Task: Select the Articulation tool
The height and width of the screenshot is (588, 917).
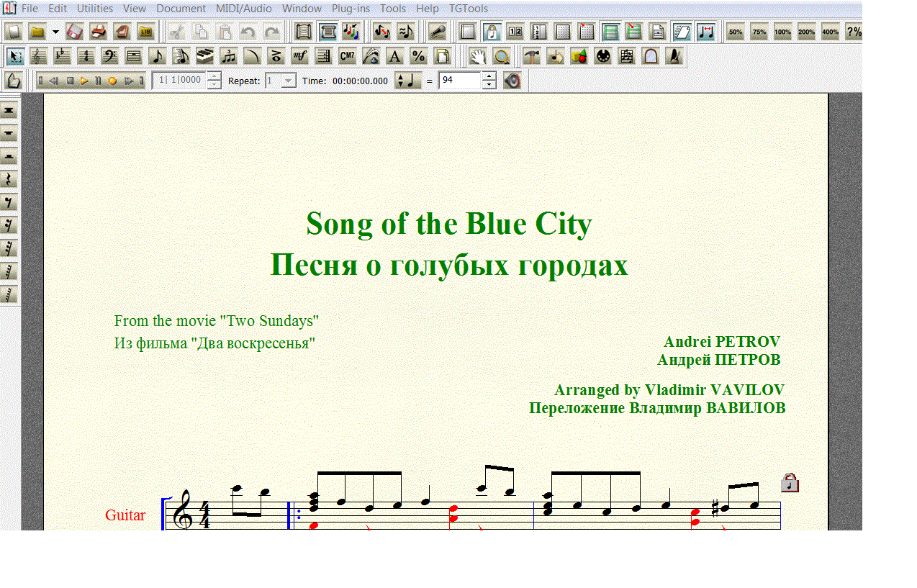Action: (276, 56)
